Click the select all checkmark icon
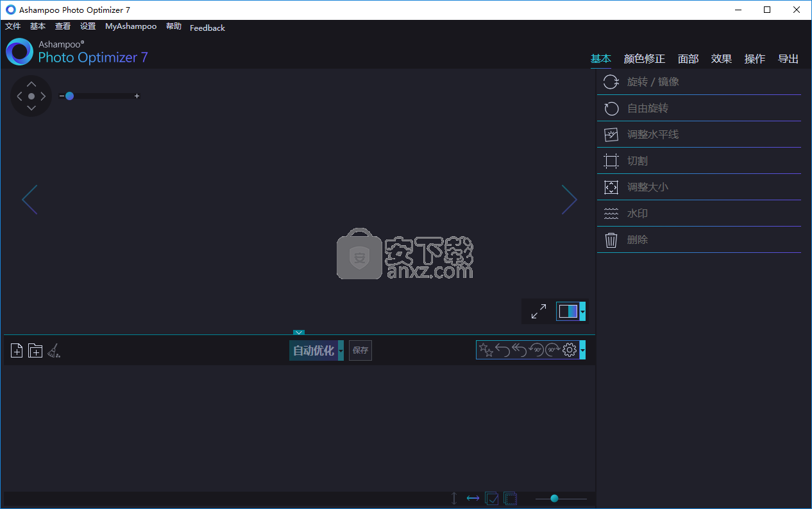The image size is (812, 509). (492, 498)
